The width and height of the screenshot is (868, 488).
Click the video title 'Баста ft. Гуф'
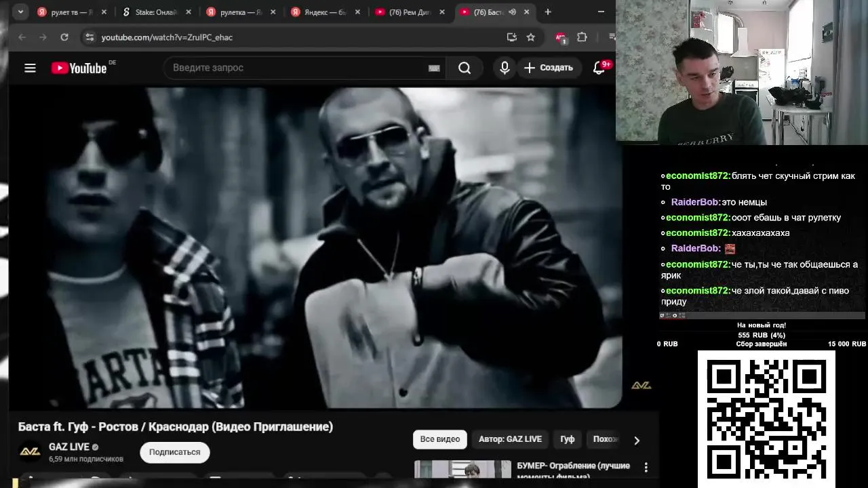176,427
